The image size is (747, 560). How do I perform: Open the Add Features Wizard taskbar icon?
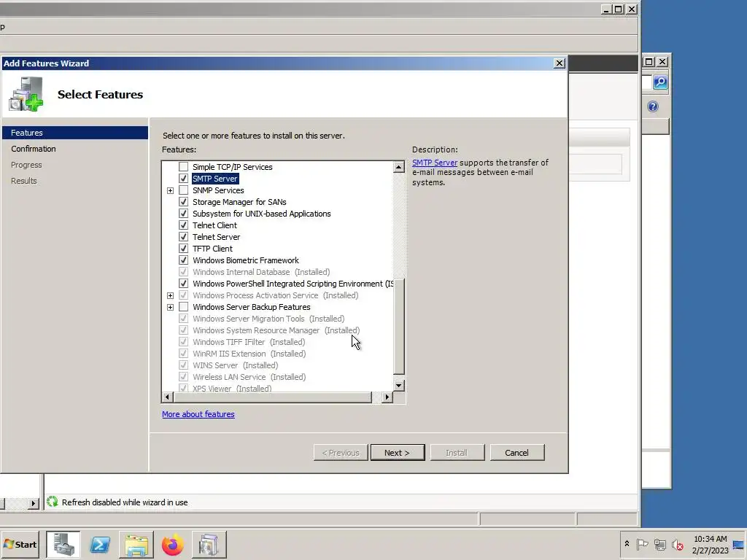pos(209,544)
